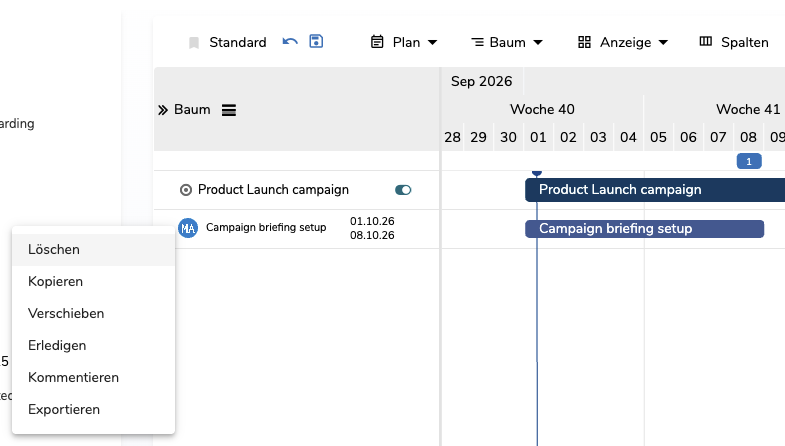Click day 01 in the timeline header

coord(538,138)
